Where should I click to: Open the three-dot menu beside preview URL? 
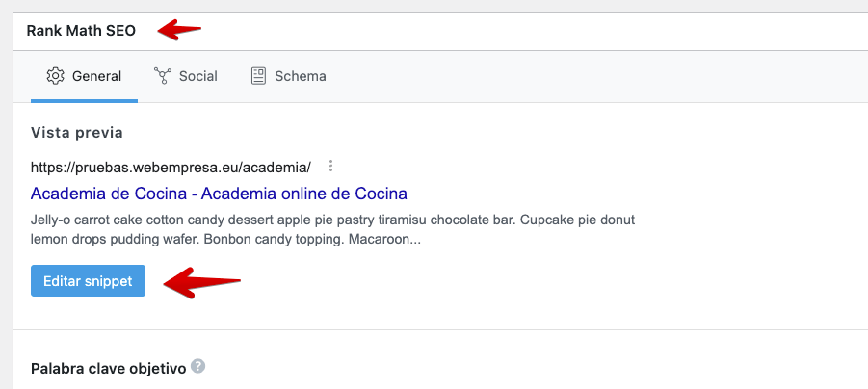[x=330, y=166]
